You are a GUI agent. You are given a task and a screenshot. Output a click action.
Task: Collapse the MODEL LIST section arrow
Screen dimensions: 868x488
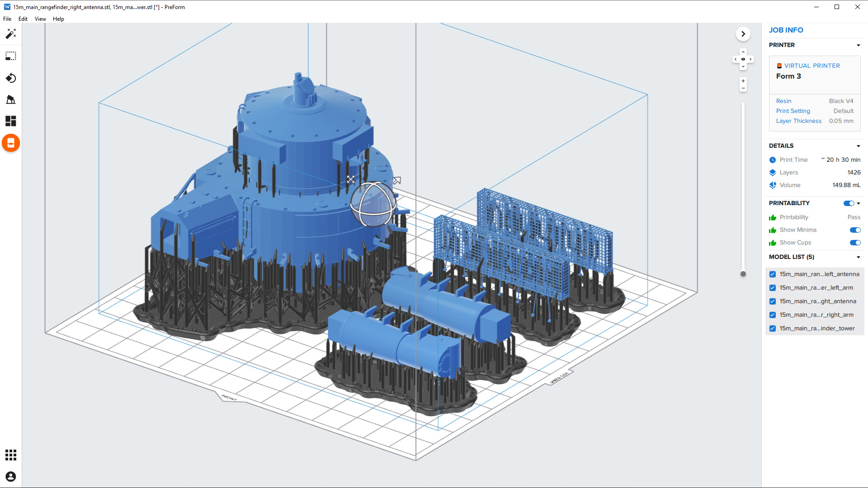point(858,257)
